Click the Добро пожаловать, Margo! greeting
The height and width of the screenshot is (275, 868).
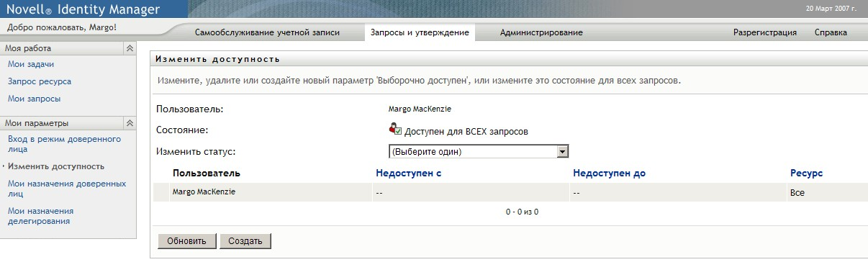point(62,27)
